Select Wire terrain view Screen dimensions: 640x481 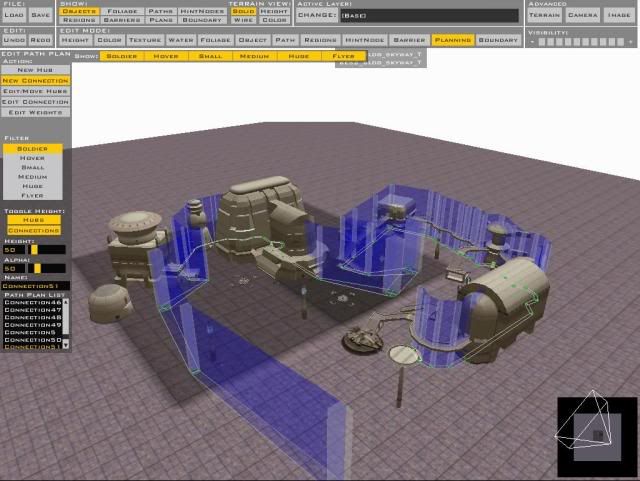click(244, 20)
